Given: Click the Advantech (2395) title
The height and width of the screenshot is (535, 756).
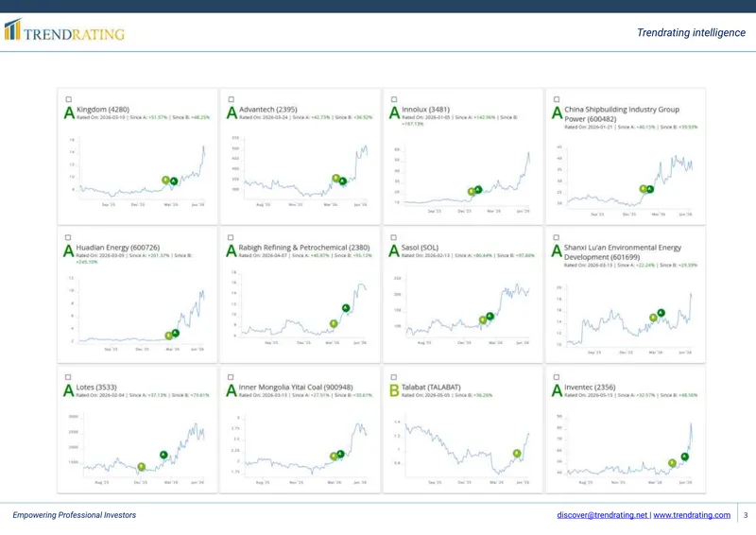Looking at the screenshot, I should tap(268, 110).
